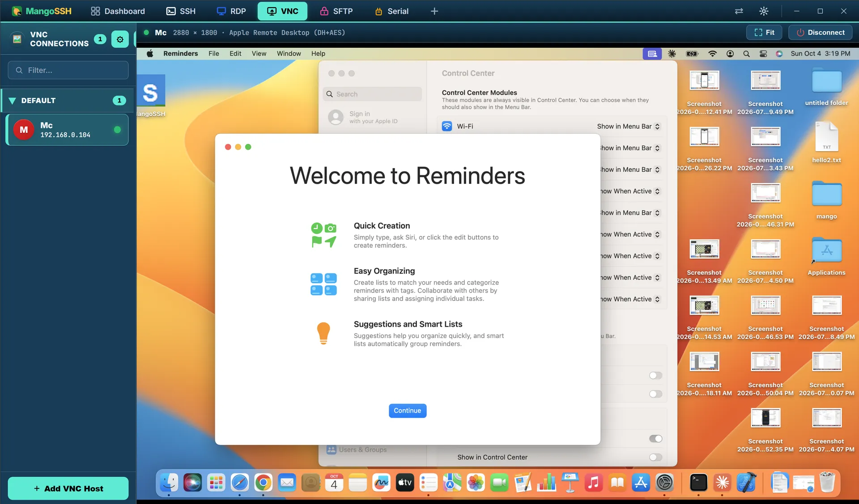
Task: Click the Search field in the System Settings window
Action: point(372,94)
